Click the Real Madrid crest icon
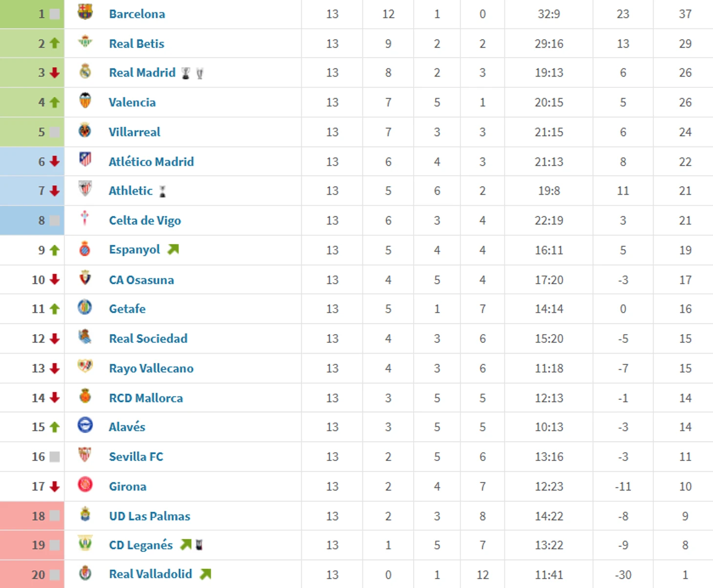The height and width of the screenshot is (588, 713). (x=85, y=71)
